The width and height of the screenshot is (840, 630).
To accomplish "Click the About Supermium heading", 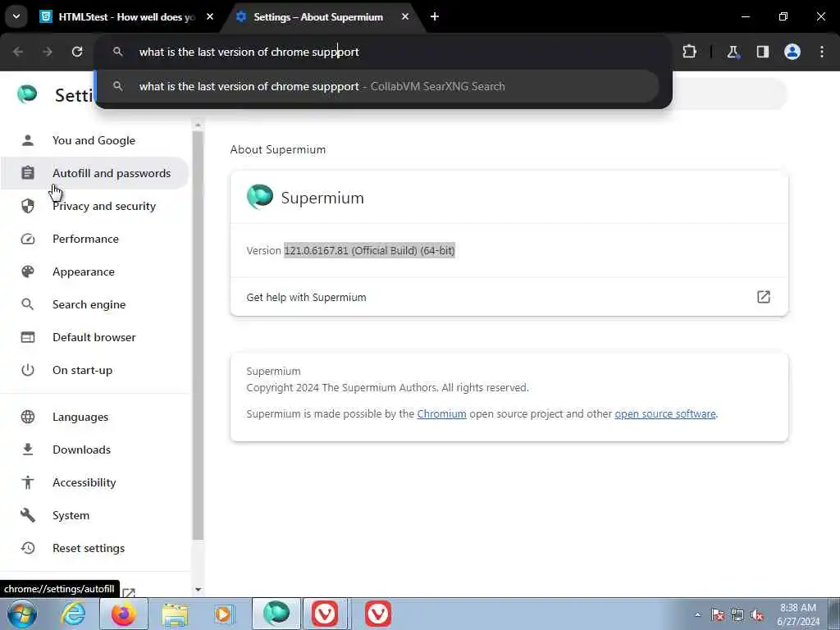I will [278, 149].
